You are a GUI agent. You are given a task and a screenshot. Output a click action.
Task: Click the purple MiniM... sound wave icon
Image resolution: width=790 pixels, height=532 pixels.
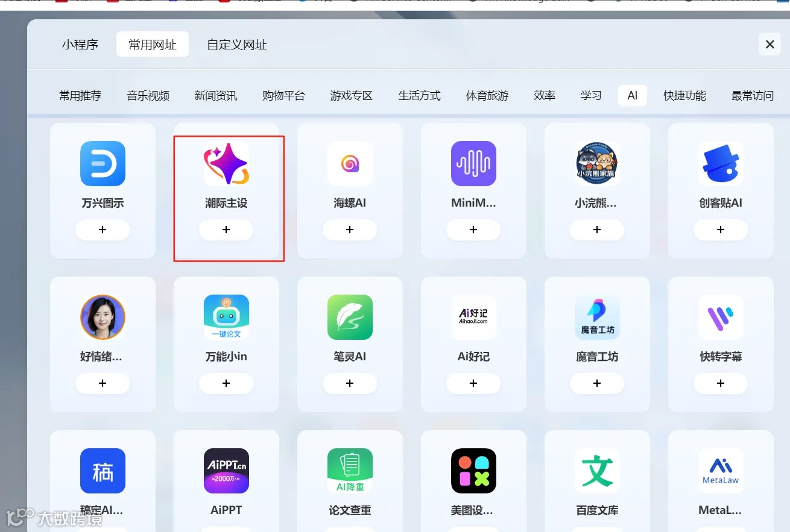pos(473,163)
